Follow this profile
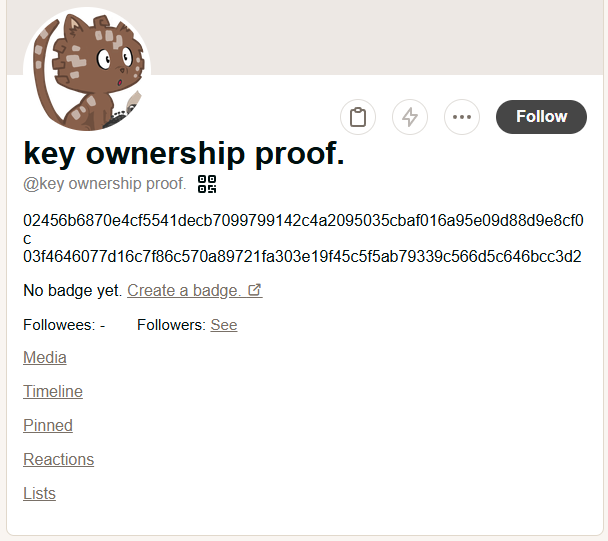Viewport: 608px width, 541px height. (x=541, y=117)
